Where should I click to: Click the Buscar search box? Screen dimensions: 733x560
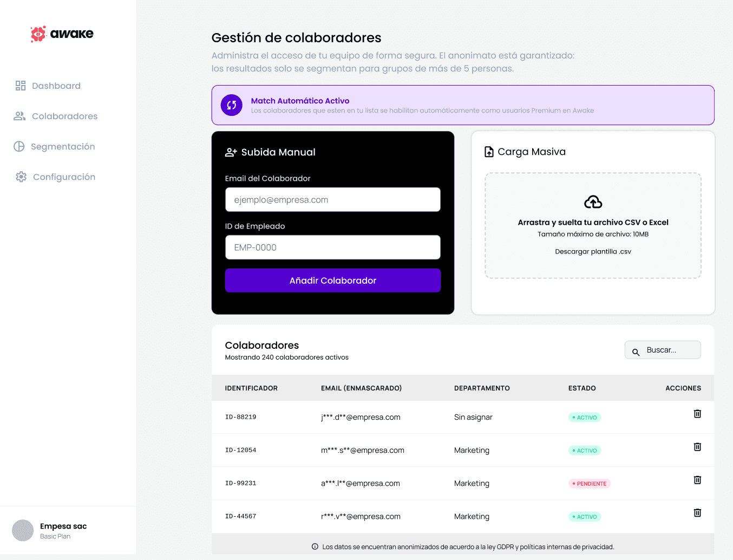(x=663, y=350)
